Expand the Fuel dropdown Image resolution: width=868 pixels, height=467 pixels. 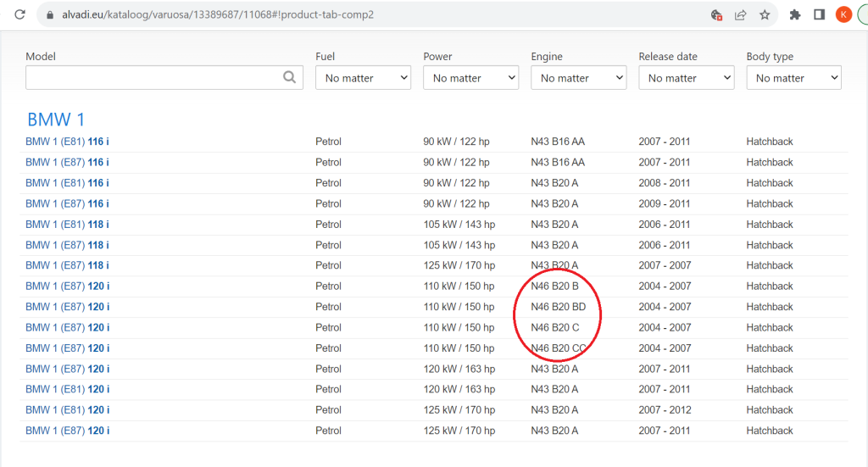coord(363,78)
